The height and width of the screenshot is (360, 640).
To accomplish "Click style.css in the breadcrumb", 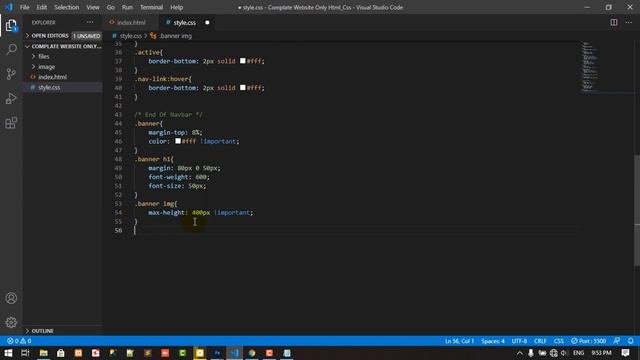I will click(131, 36).
